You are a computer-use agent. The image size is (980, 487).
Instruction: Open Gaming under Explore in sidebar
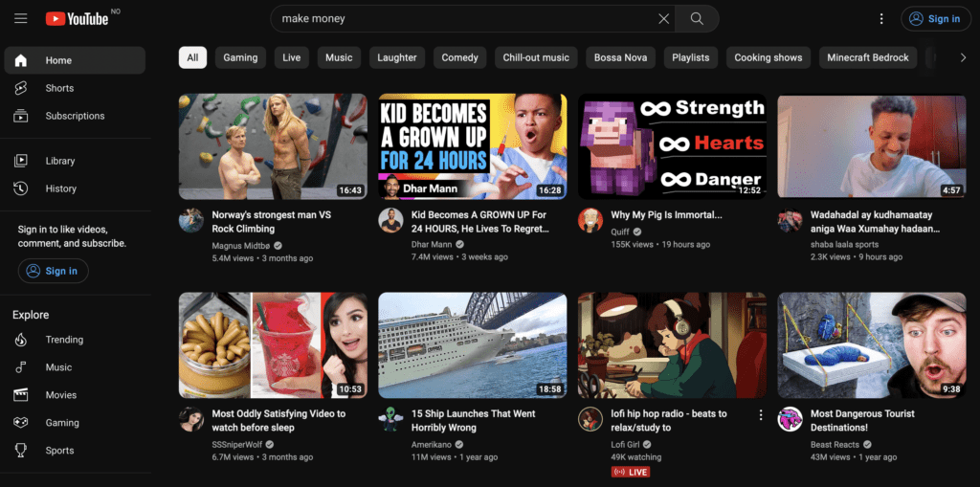[75, 423]
